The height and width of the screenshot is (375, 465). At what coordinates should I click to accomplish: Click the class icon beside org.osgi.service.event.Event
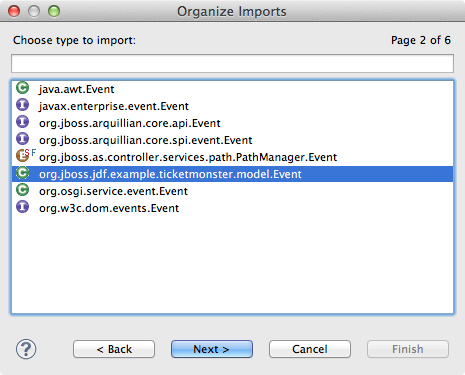(x=23, y=190)
